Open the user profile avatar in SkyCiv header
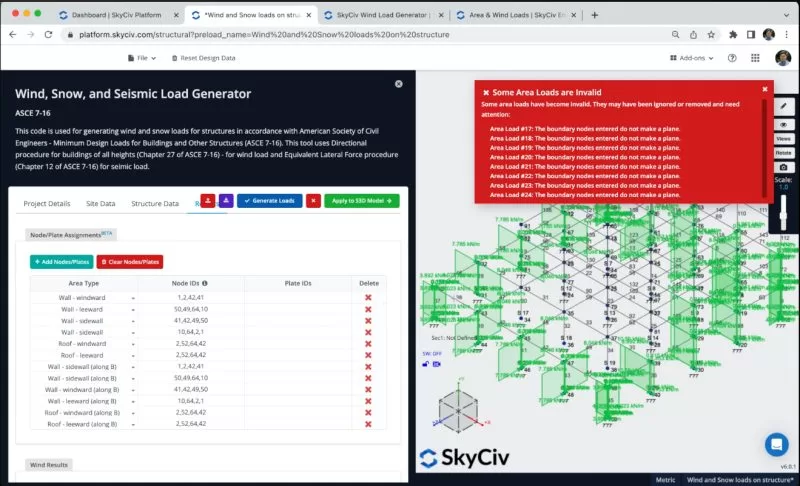This screenshot has width=800, height=486. pos(783,58)
